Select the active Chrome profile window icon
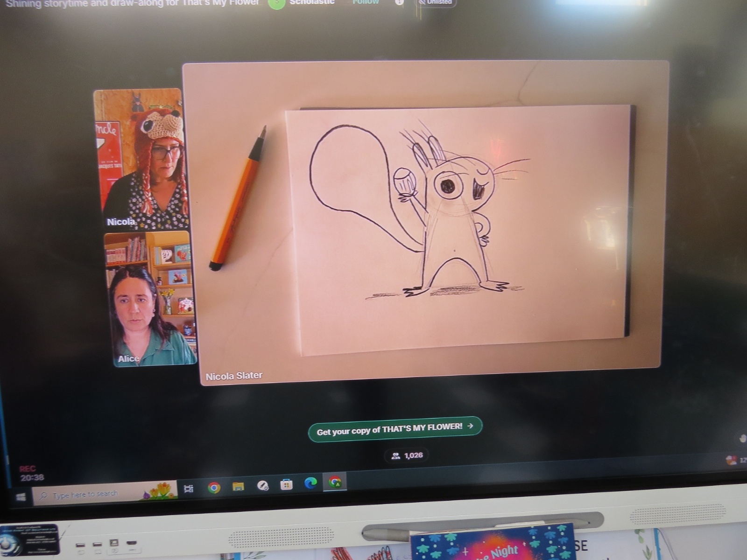The width and height of the screenshot is (747, 560). (335, 483)
